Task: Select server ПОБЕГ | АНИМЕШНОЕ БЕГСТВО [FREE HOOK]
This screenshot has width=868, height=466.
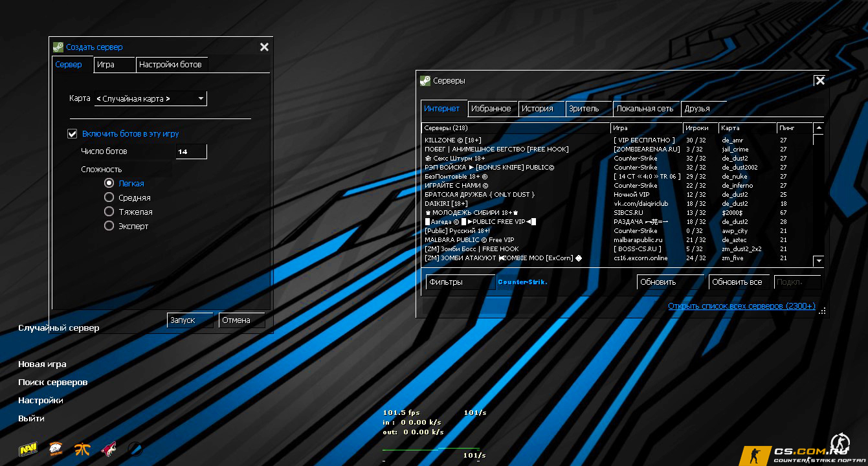Action: click(617, 150)
